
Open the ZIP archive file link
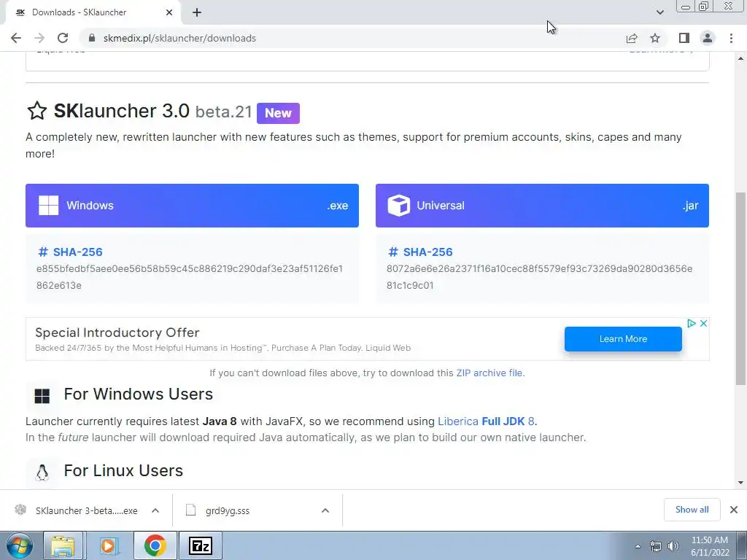tap(489, 373)
